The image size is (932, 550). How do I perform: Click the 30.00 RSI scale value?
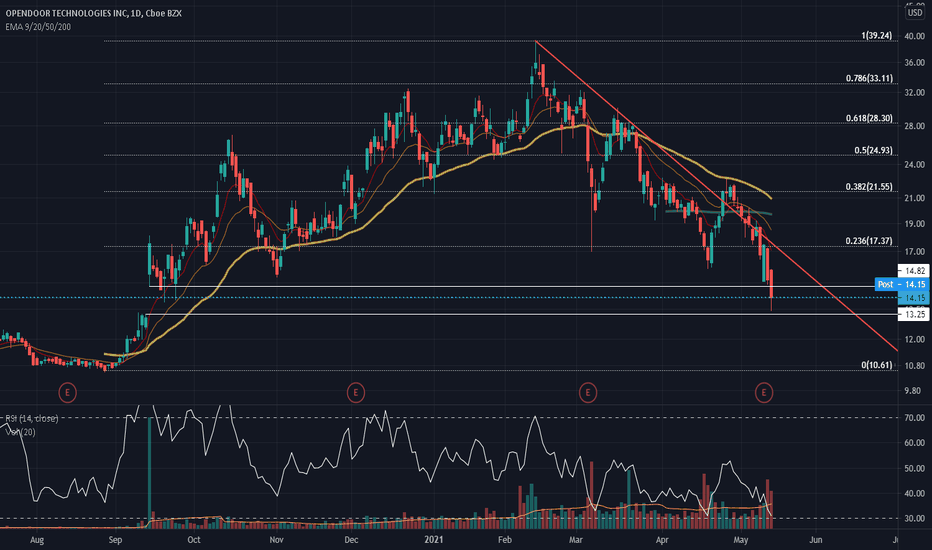coord(914,518)
